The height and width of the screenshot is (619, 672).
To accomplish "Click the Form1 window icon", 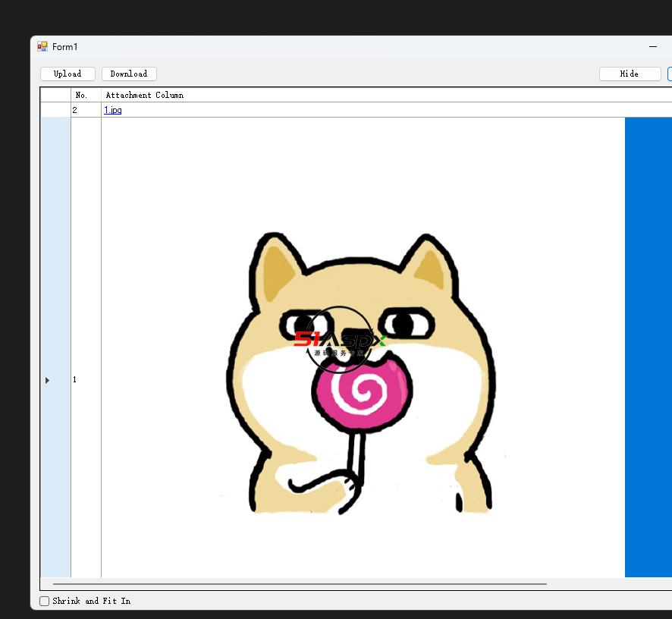I will (42, 47).
